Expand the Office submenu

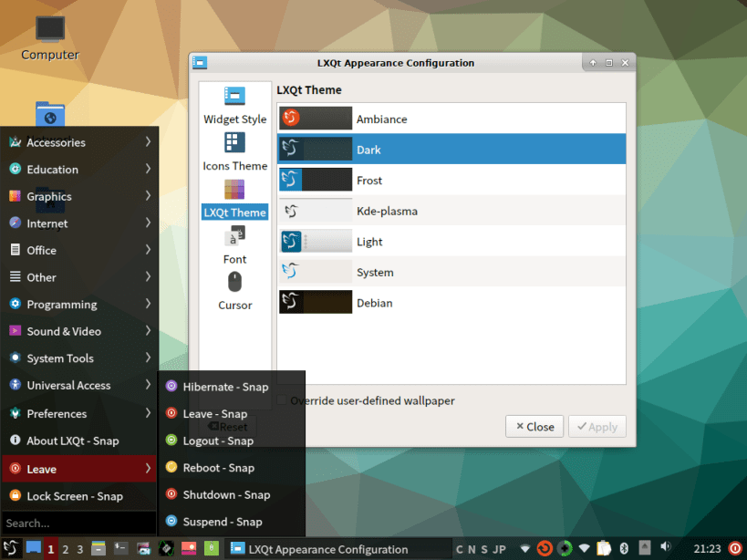click(79, 250)
